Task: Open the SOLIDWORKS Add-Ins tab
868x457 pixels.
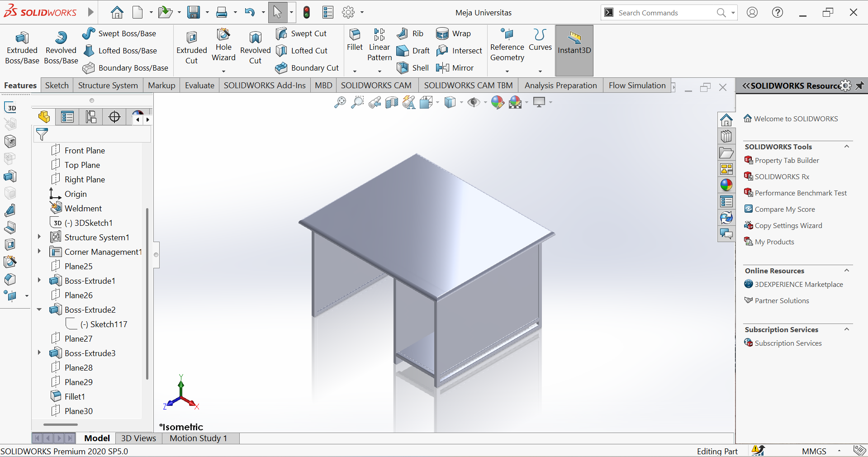Action: pos(265,86)
